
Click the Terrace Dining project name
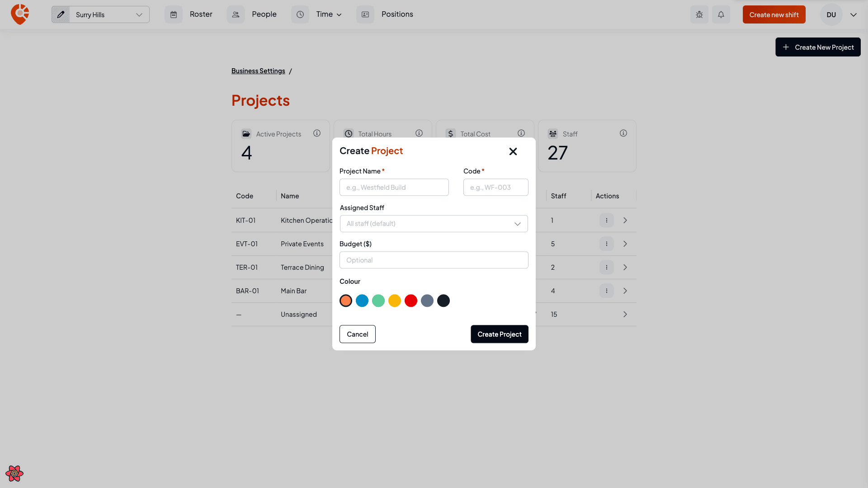302,267
